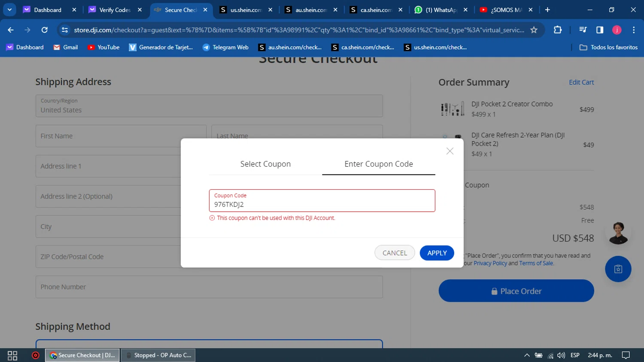Click the browser back arrow
Image resolution: width=644 pixels, height=362 pixels.
point(11,30)
